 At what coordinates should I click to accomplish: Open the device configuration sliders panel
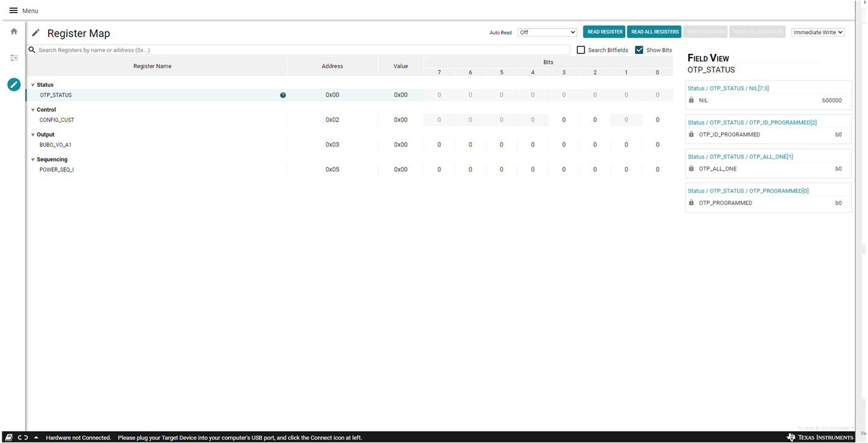pos(14,57)
